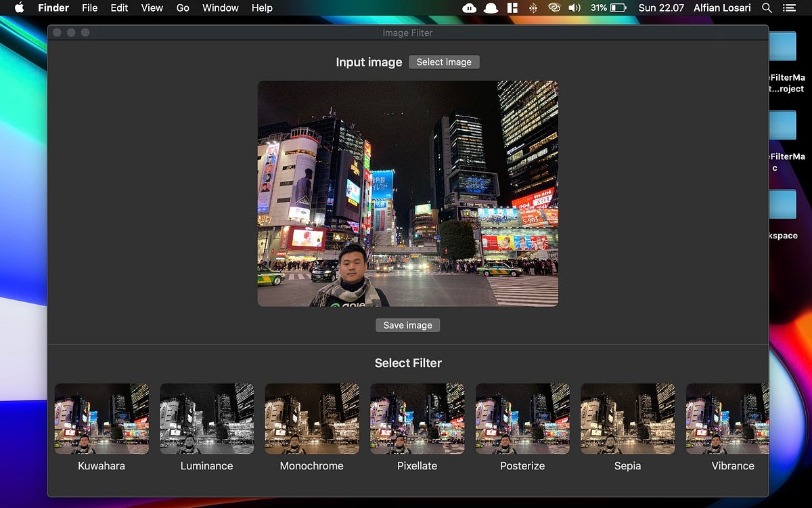Apply the Kuwahara filter

tap(101, 418)
